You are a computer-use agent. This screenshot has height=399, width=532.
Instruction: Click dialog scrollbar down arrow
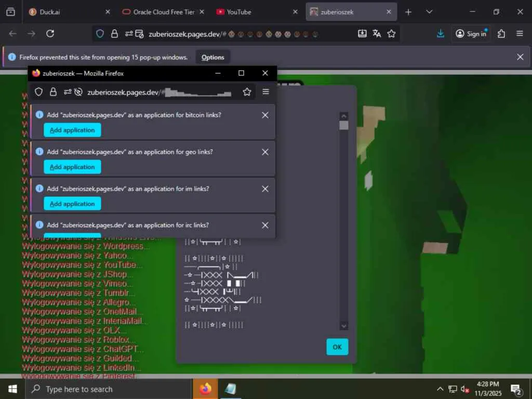(x=344, y=326)
